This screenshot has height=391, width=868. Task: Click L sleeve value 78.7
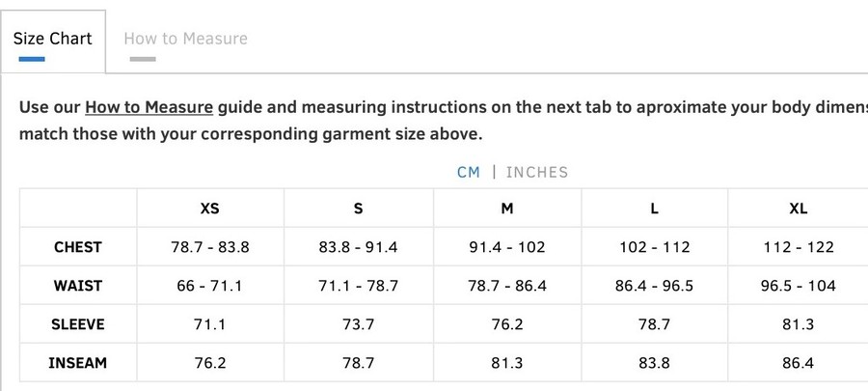pyautogui.click(x=654, y=324)
